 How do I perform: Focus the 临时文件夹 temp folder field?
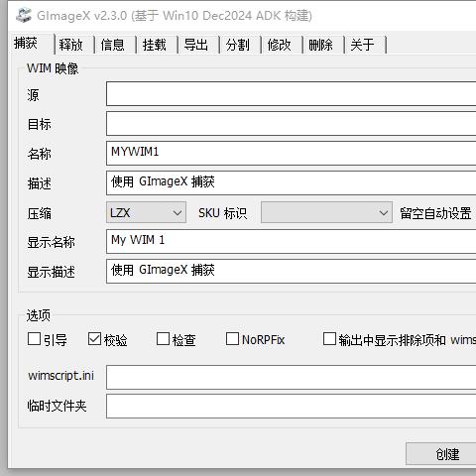[291, 406]
